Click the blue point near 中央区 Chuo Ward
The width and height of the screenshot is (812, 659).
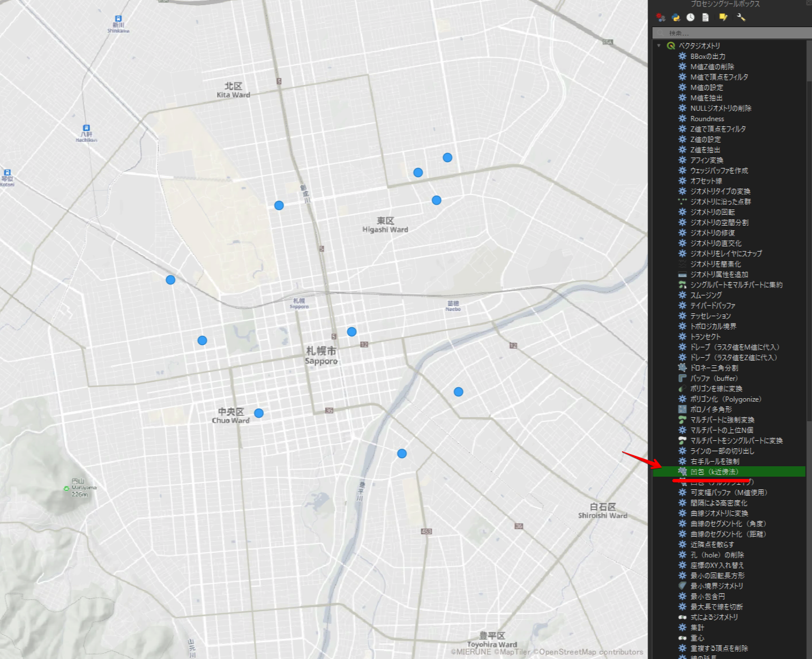259,413
